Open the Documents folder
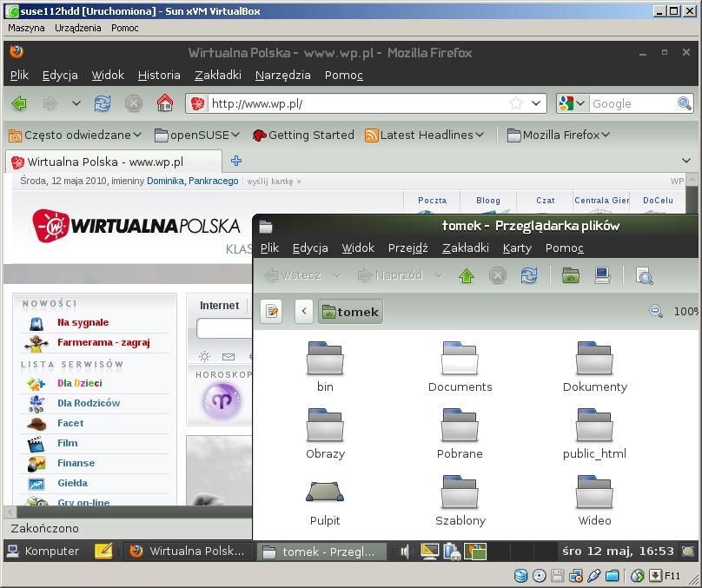Viewport: 702px width, 588px height. pyautogui.click(x=460, y=367)
